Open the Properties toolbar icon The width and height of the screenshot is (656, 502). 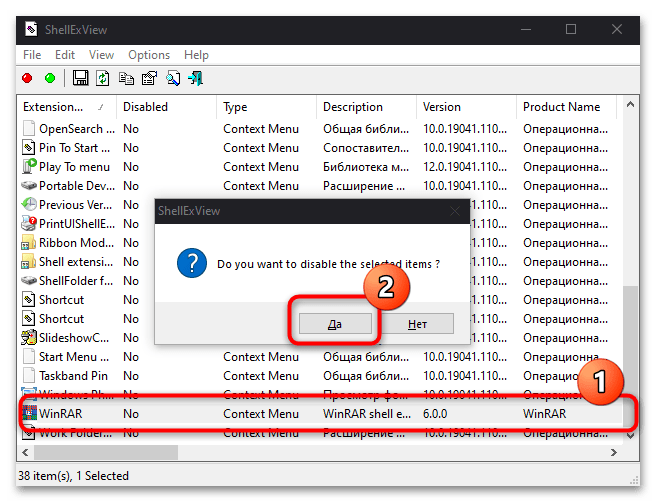[x=149, y=78]
